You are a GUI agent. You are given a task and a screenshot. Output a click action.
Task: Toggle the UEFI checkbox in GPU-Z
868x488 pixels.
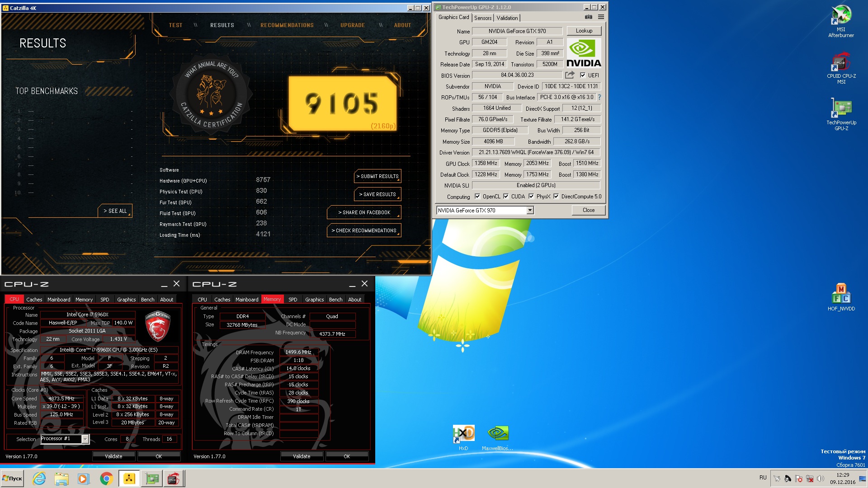pos(583,75)
